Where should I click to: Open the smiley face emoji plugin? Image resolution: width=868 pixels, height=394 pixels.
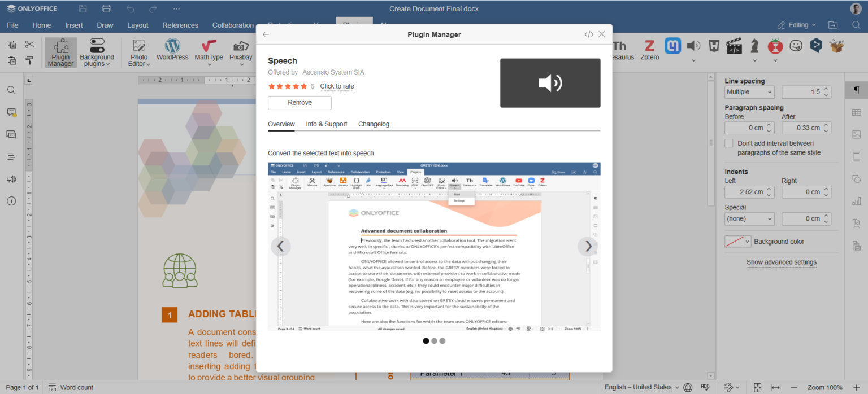pos(796,46)
